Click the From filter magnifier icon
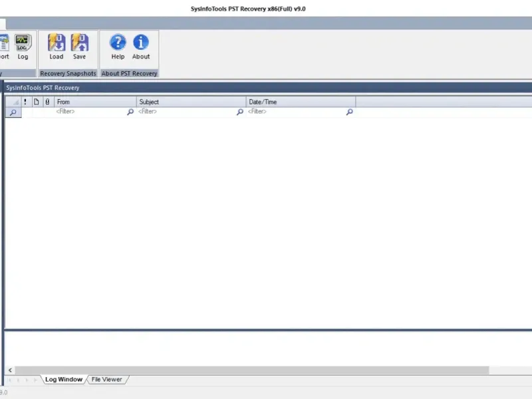532x399 pixels. 130,112
